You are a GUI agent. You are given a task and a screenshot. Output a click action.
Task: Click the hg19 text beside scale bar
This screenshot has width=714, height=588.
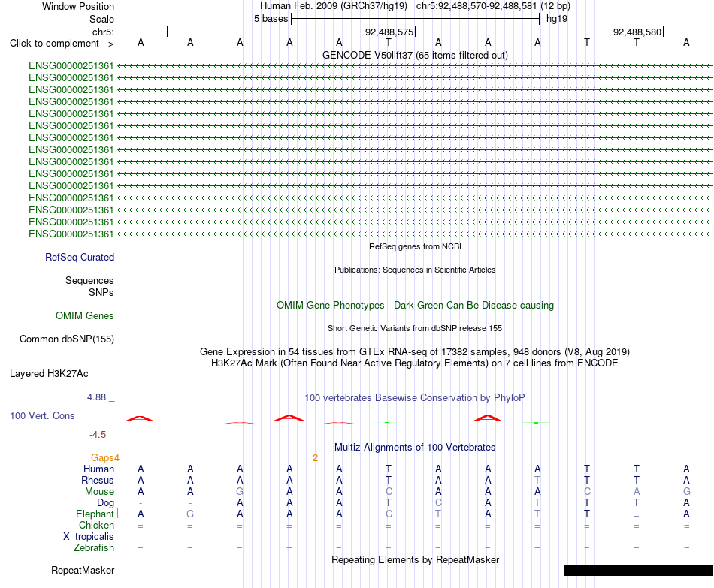coord(557,19)
